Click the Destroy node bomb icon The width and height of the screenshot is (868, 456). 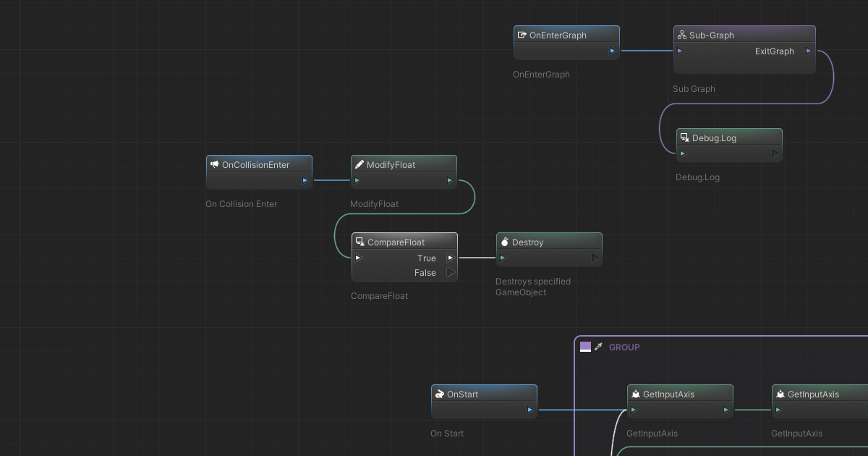[x=505, y=242]
